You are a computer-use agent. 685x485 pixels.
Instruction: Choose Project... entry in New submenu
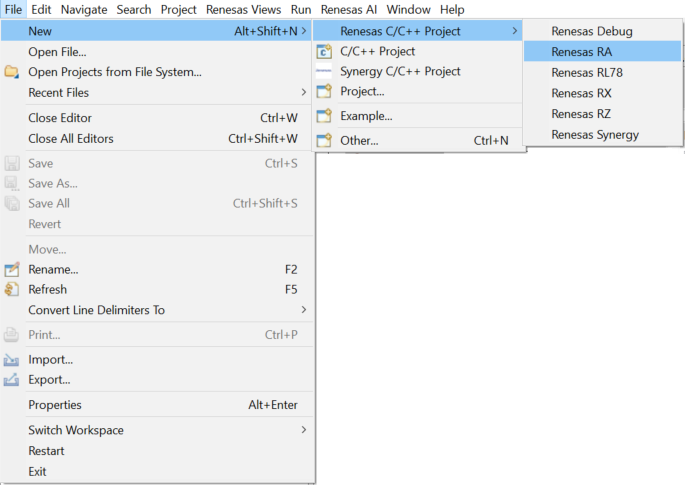point(418,91)
